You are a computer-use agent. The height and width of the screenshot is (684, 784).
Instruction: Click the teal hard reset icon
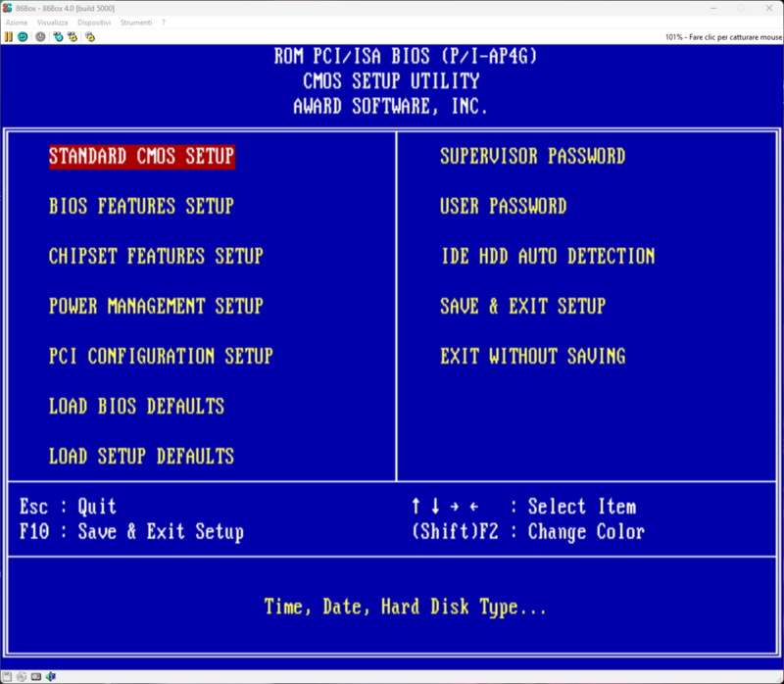point(23,36)
